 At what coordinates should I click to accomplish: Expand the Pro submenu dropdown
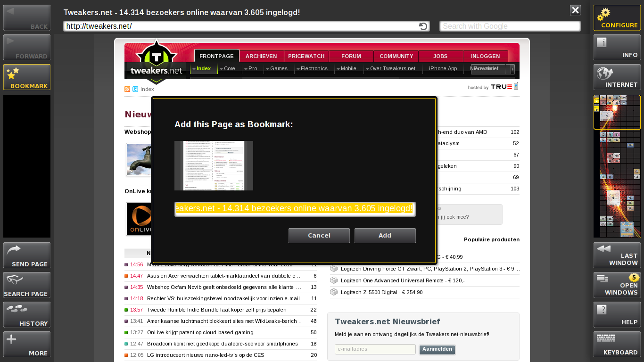pos(246,69)
